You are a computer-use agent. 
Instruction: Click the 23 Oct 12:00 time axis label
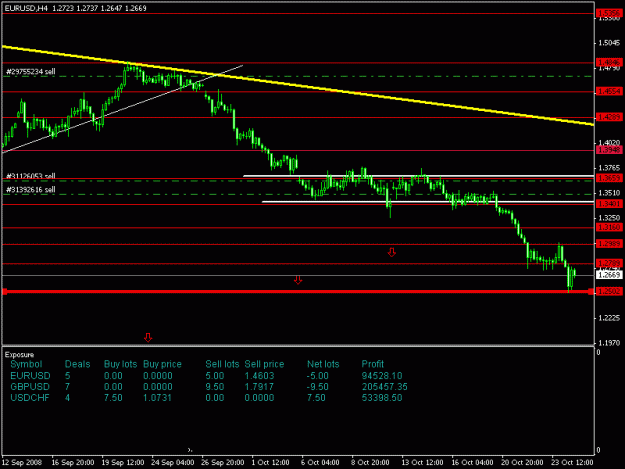tap(572, 463)
